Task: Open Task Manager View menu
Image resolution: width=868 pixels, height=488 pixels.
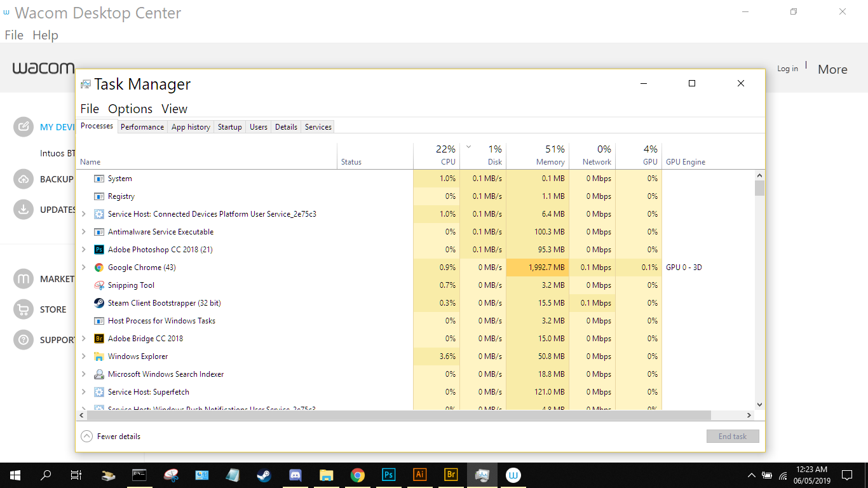Action: point(174,109)
